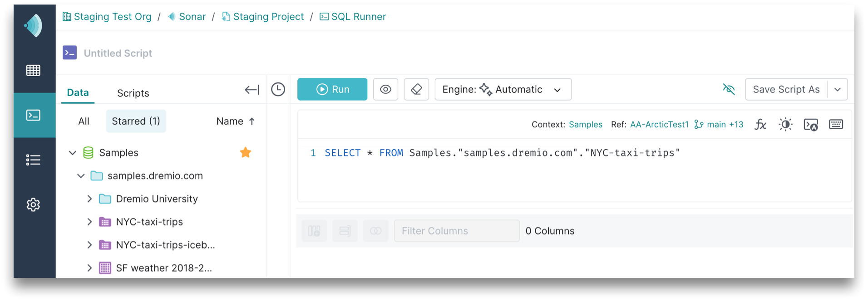
Task: Select the All filter
Action: [84, 121]
